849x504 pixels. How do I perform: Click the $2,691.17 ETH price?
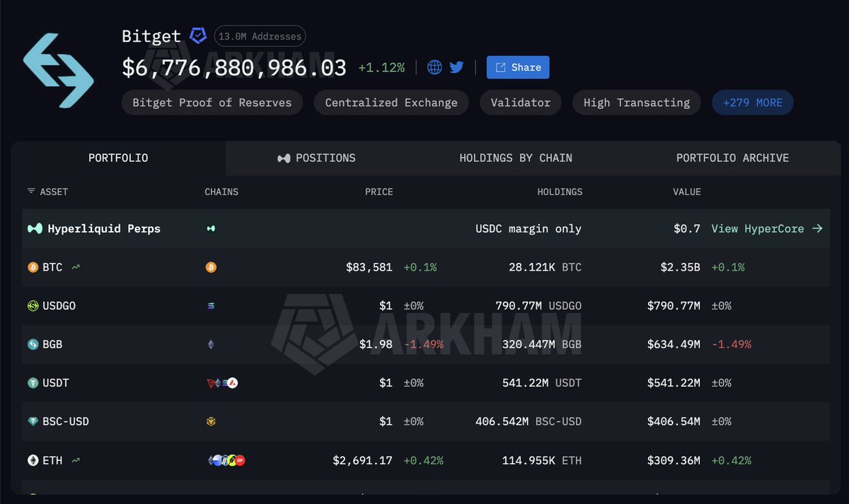[362, 460]
